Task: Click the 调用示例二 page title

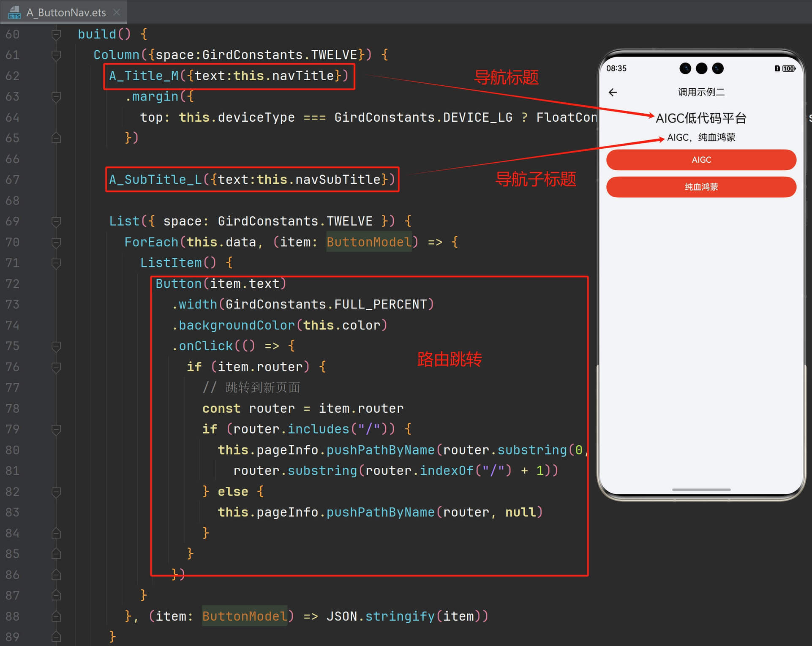Action: 701,92
